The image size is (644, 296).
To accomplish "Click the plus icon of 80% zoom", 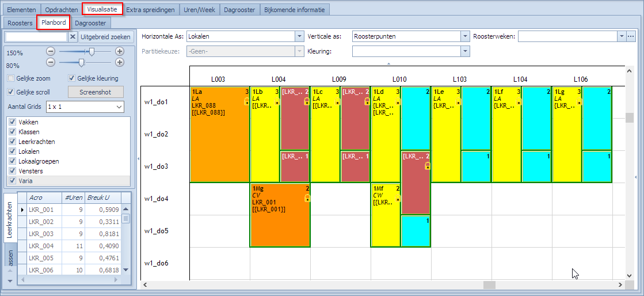I will pos(120,62).
